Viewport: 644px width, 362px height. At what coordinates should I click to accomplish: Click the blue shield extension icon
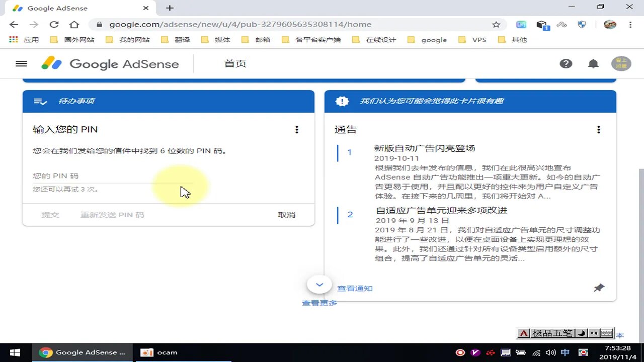pos(582,24)
